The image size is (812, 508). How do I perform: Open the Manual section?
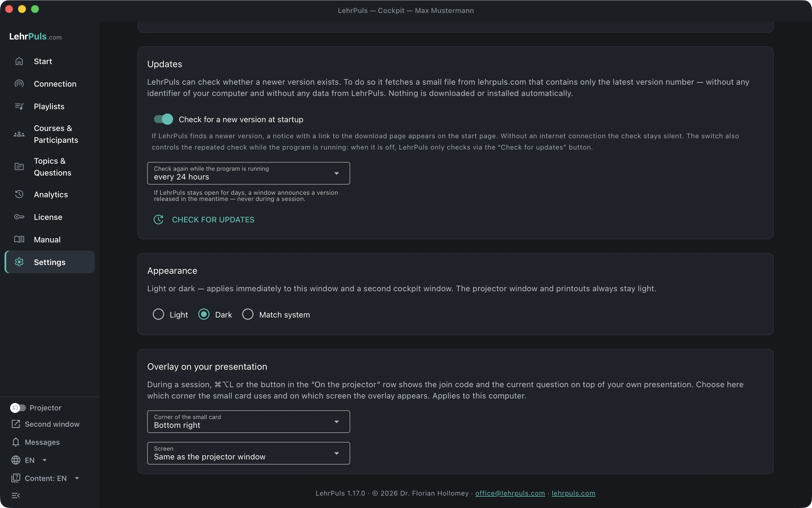50,239
